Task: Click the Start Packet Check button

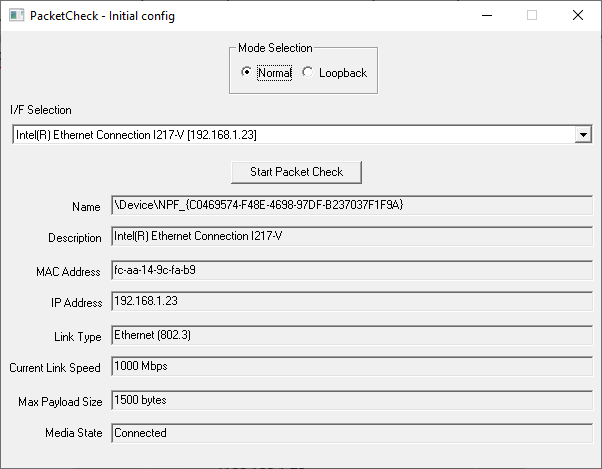Action: click(296, 172)
